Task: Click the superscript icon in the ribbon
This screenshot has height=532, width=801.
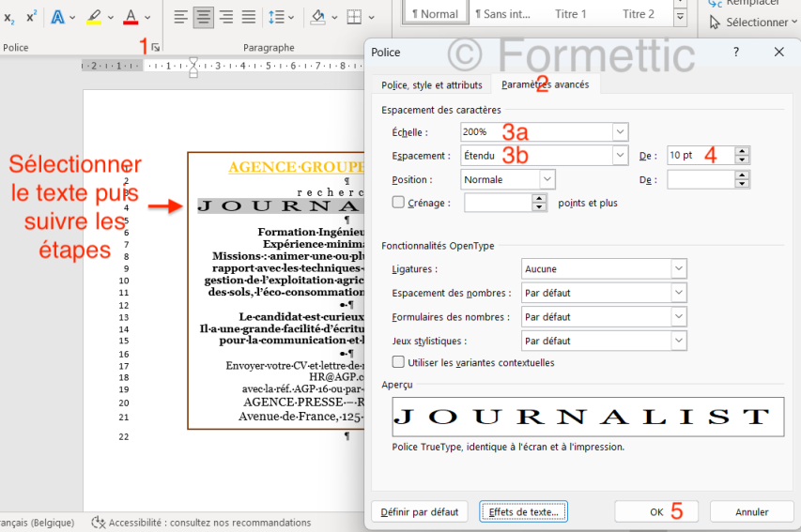Action: point(31,17)
